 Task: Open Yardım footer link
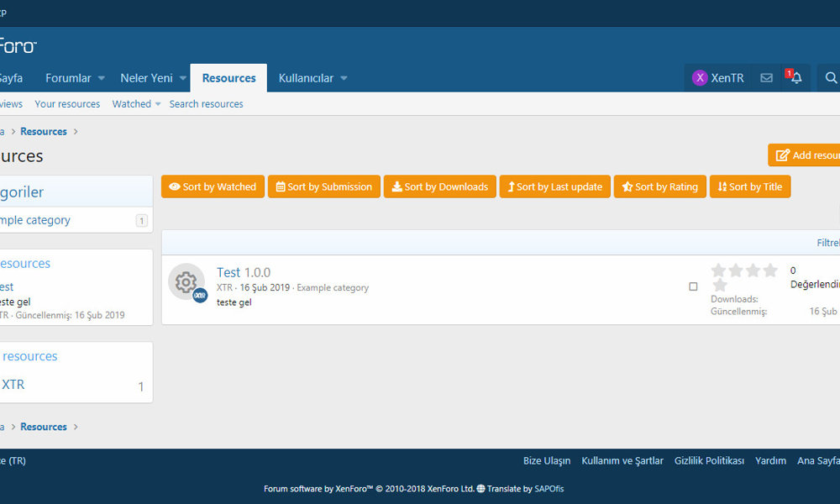point(771,460)
